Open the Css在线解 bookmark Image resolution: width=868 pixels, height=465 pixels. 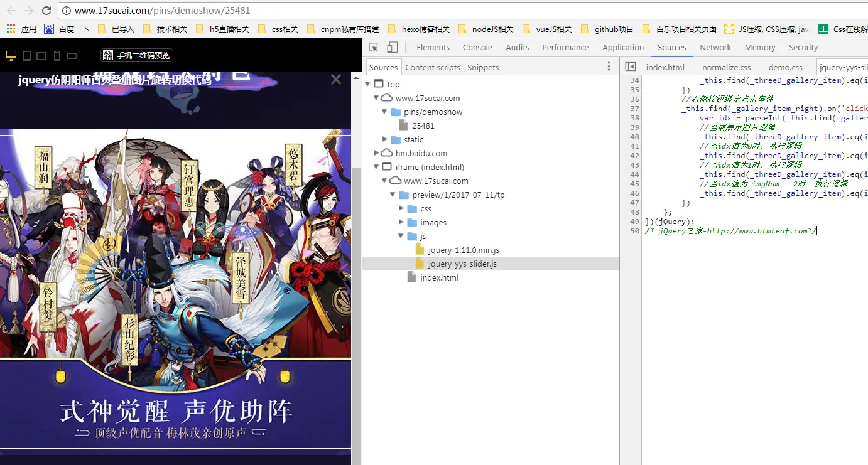[843, 29]
